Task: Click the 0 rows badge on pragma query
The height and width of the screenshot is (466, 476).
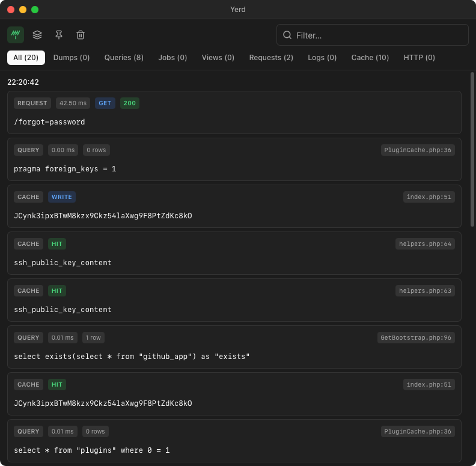Action: click(x=96, y=150)
